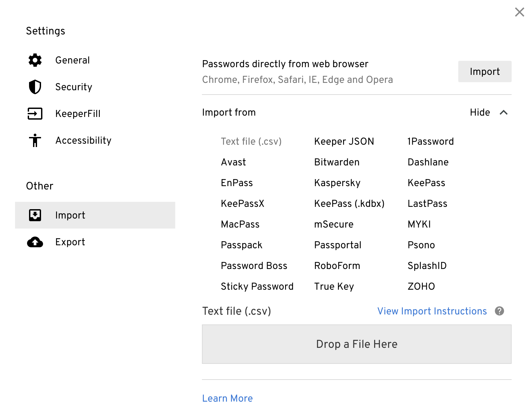This screenshot has height=419, width=532.
Task: Pick EnPass from import list
Action: [237, 183]
